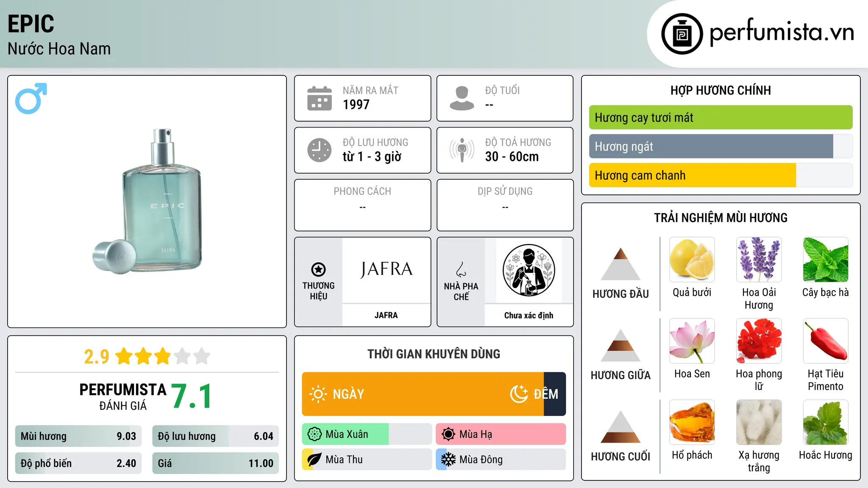Click the HƯƠNG CUỐI pyramid icon

[x=620, y=427]
